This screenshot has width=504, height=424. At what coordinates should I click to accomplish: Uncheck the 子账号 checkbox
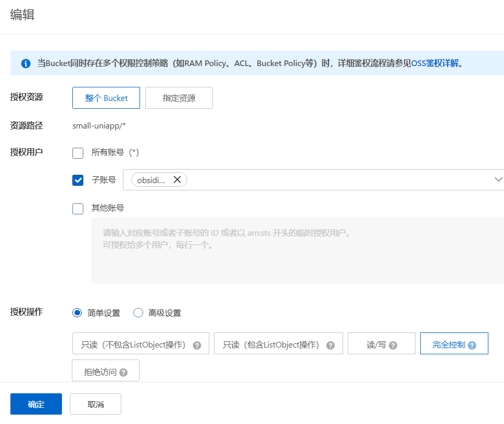pos(78,180)
